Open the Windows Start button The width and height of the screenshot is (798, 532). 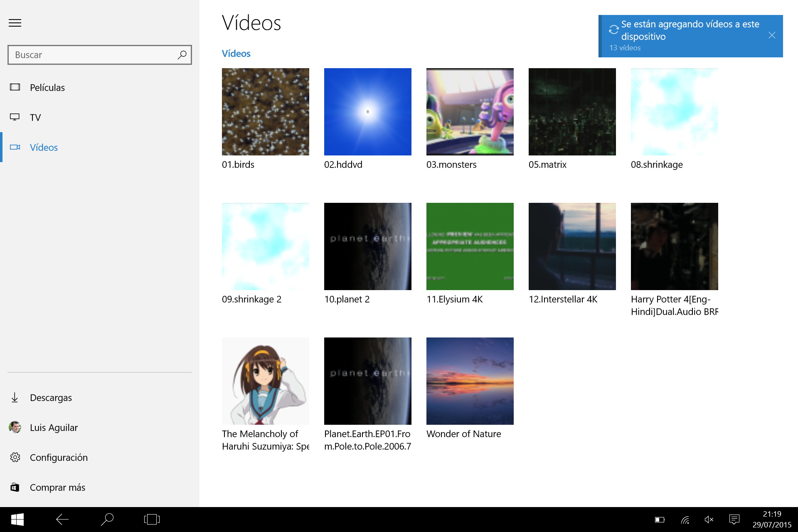pyautogui.click(x=17, y=520)
